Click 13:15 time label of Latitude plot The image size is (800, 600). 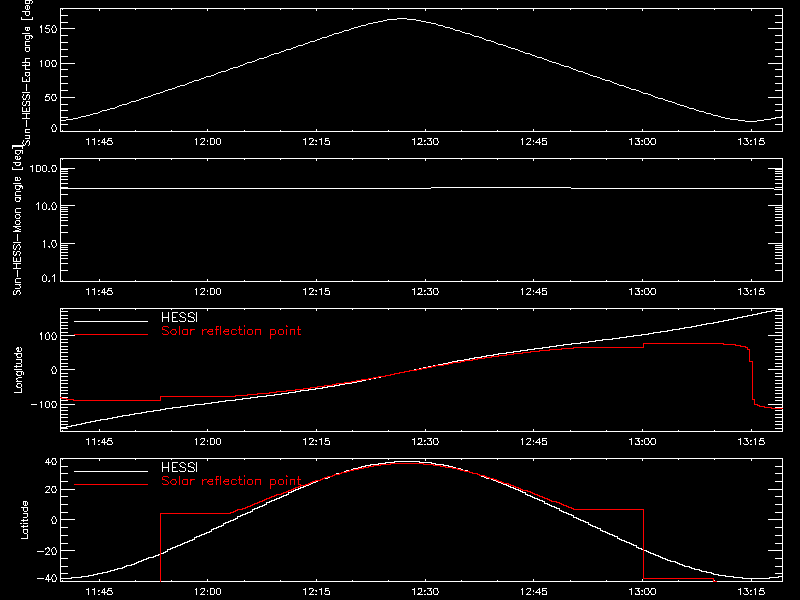[x=751, y=592]
